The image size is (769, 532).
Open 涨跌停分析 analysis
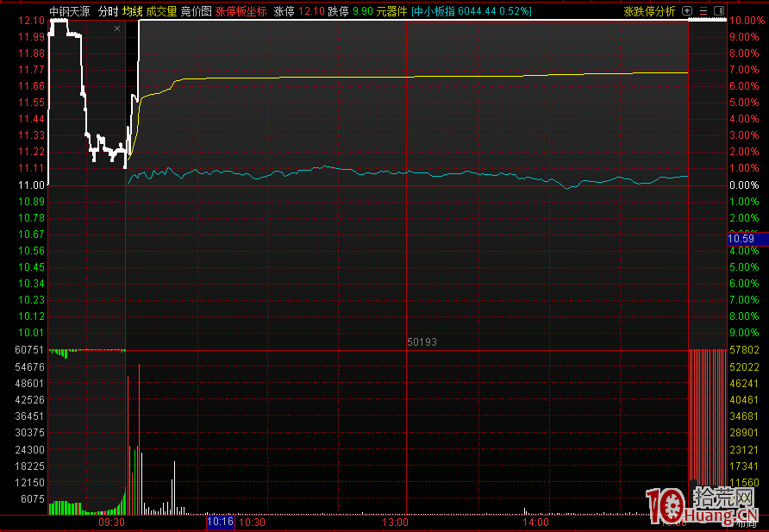[649, 11]
